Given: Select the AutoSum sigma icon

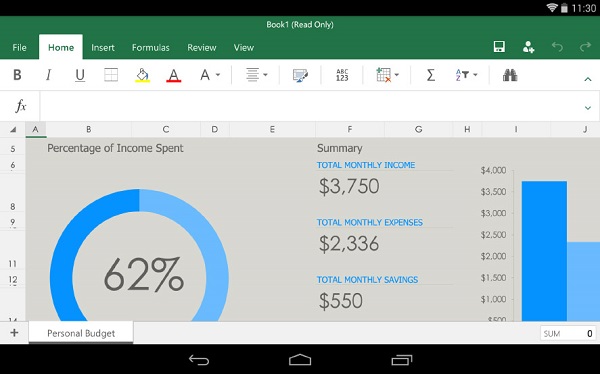Looking at the screenshot, I should pyautogui.click(x=430, y=75).
